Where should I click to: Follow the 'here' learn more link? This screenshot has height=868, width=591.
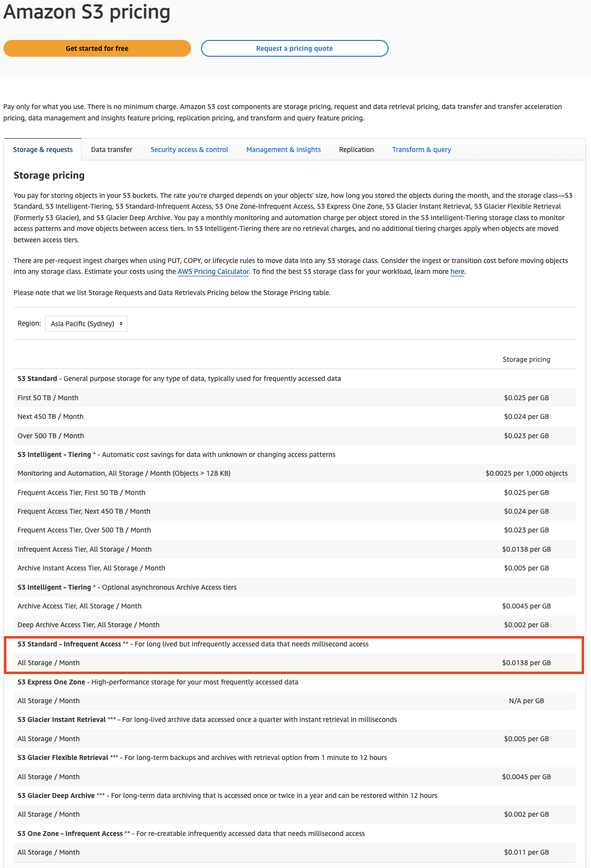coord(457,271)
